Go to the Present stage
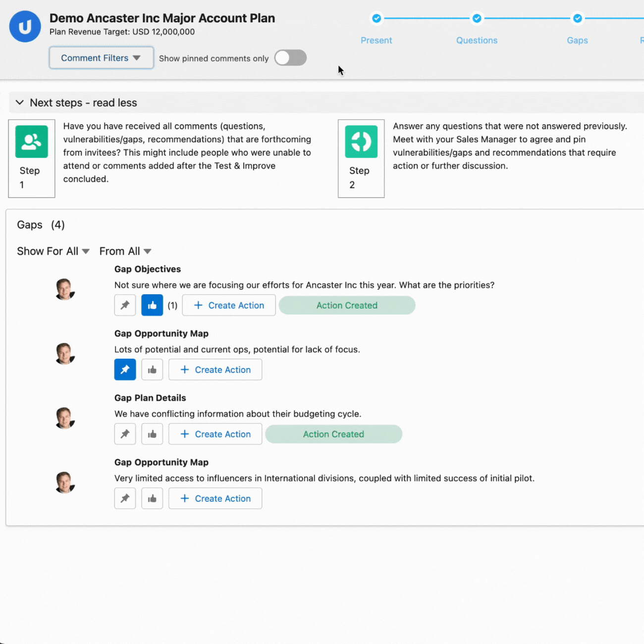The width and height of the screenshot is (644, 644). point(376,41)
